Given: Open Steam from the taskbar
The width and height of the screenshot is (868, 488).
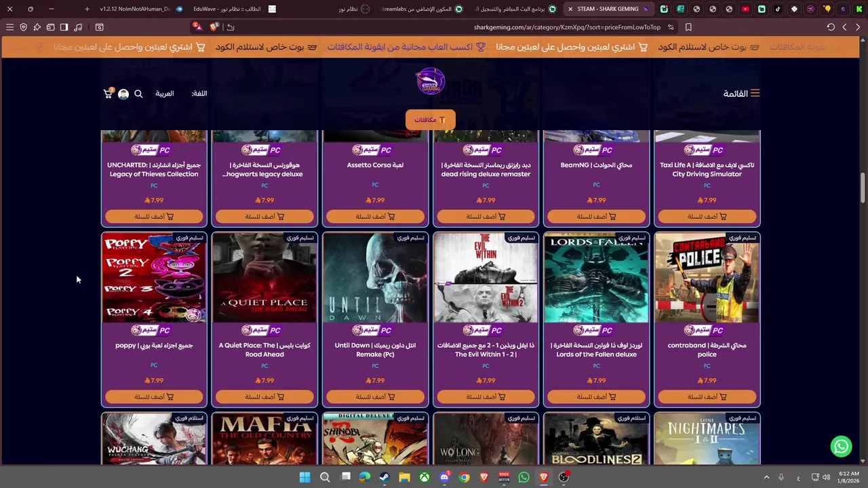Looking at the screenshot, I should pyautogui.click(x=384, y=477).
